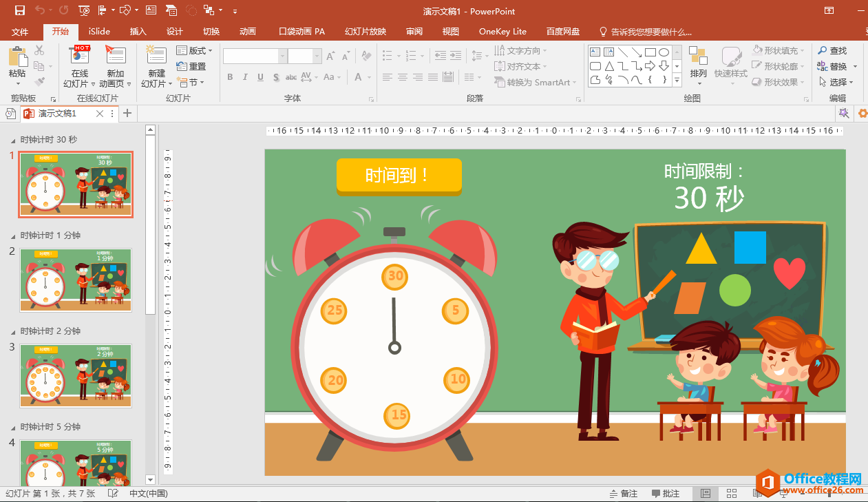868x502 pixels.
Task: Click the Save icon in quick access toolbar
Action: [19, 10]
